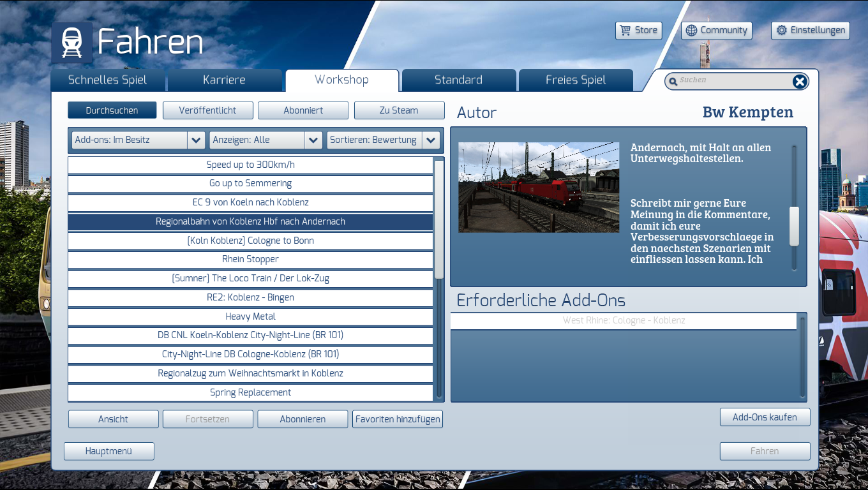868x490 pixels.
Task: Click the description text scrollbar handle
Action: tap(794, 226)
